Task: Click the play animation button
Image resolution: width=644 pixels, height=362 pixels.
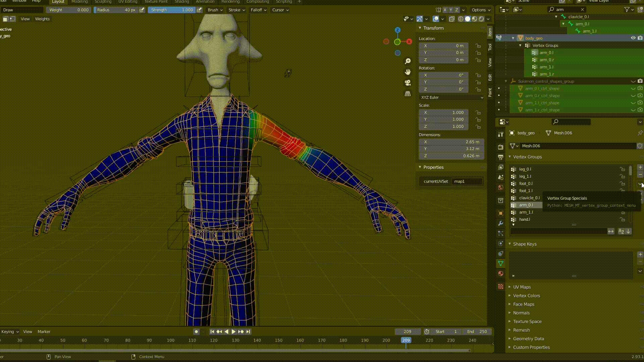Action: pyautogui.click(x=233, y=331)
